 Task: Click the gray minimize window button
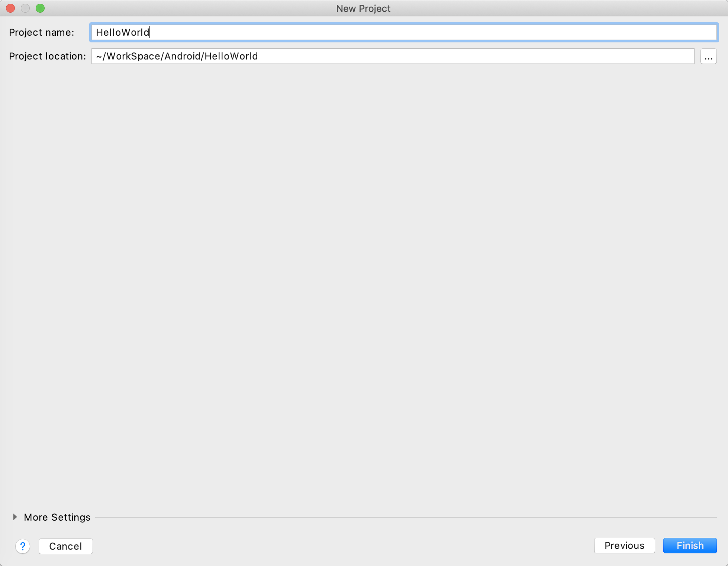[x=25, y=8]
